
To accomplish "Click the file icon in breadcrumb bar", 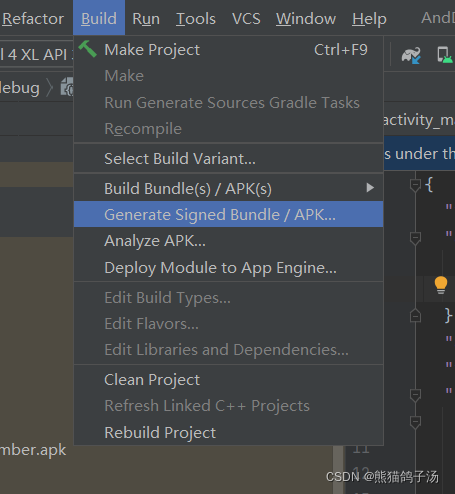I will [x=67, y=87].
